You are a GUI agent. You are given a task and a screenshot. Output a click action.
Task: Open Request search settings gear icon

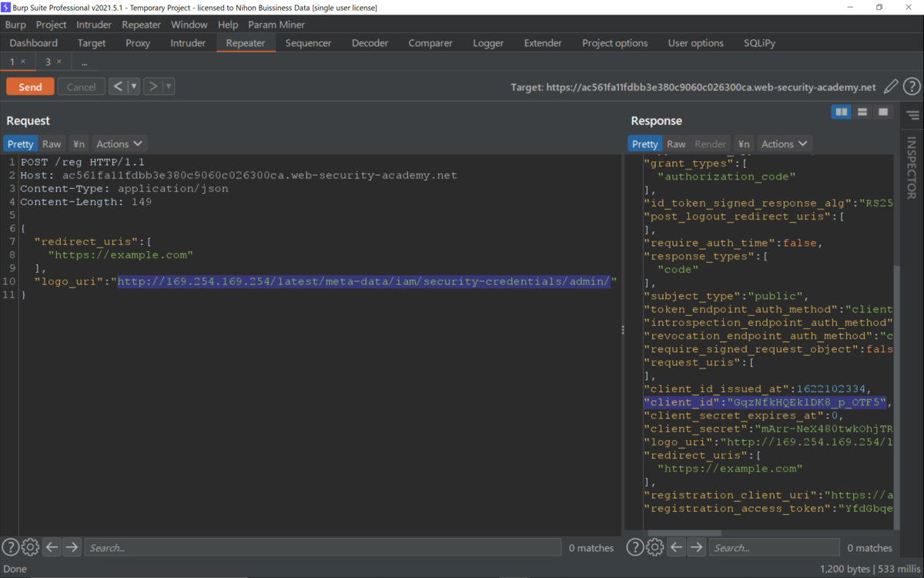[x=30, y=547]
